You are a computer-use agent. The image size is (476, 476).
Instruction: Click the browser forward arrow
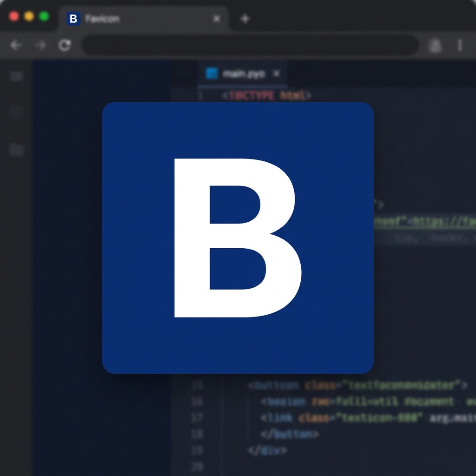[x=40, y=45]
